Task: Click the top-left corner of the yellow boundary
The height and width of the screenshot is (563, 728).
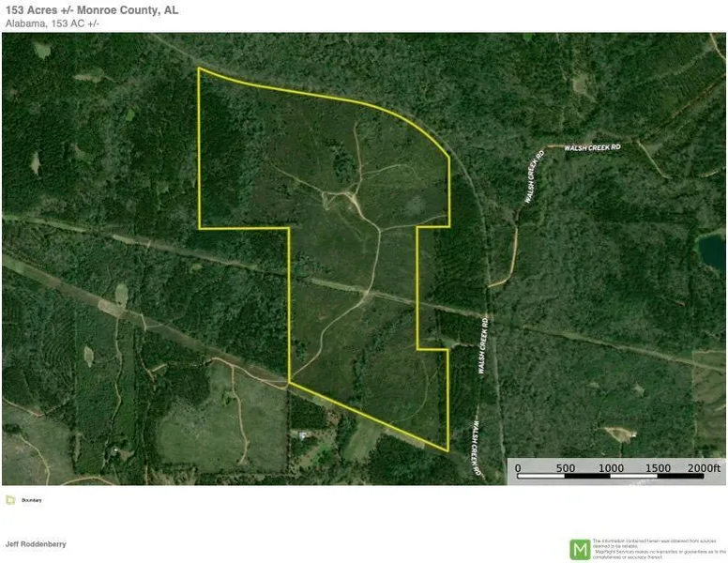Action: click(199, 68)
